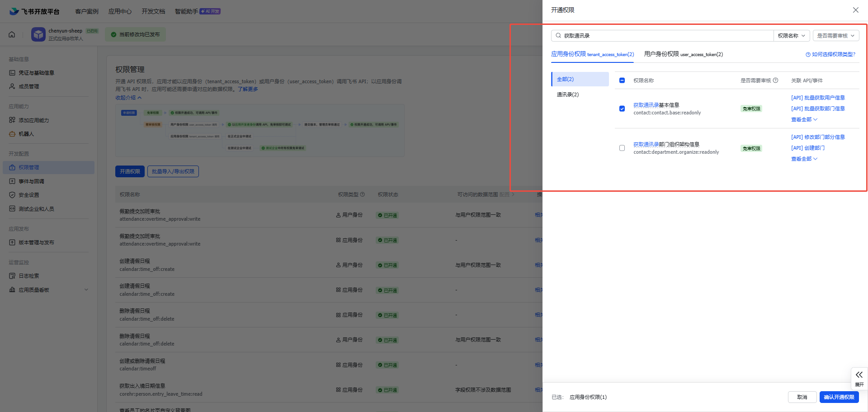Collapse the 收起介绍 section
This screenshot has width=868, height=412.
click(128, 98)
